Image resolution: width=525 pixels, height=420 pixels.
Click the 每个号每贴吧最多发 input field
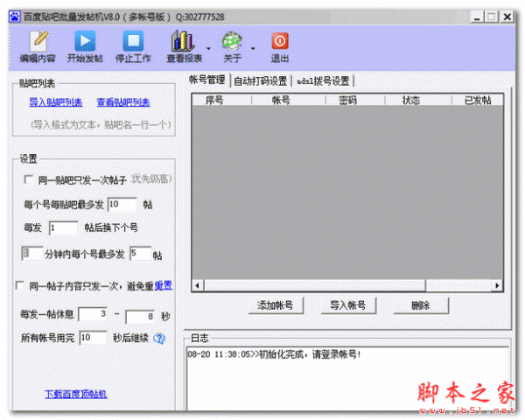122,204
